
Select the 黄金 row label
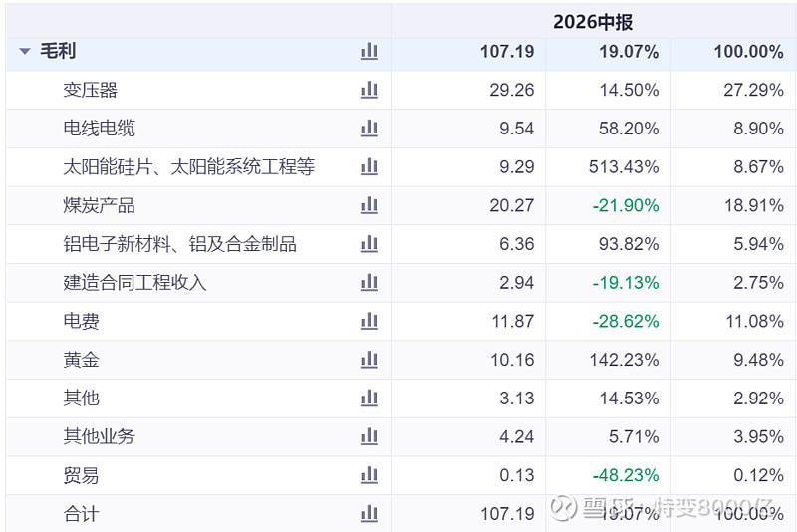(82, 360)
